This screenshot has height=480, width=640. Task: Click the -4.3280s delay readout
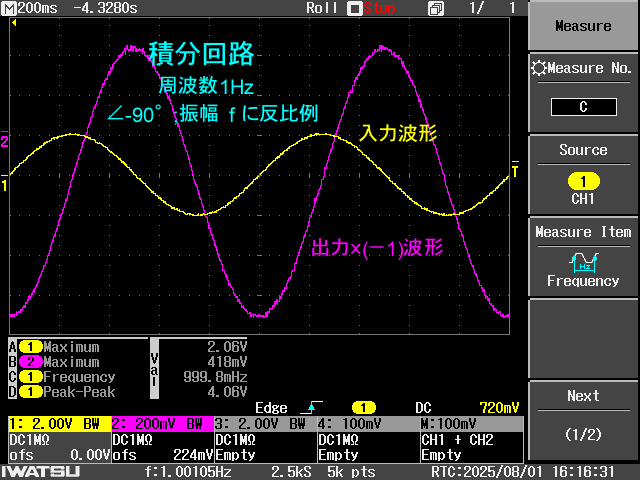[105, 8]
